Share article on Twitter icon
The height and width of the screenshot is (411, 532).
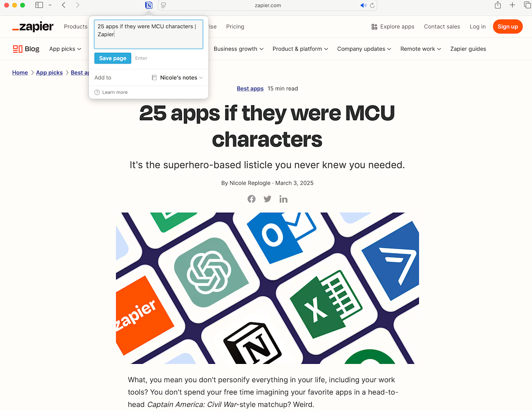(268, 199)
